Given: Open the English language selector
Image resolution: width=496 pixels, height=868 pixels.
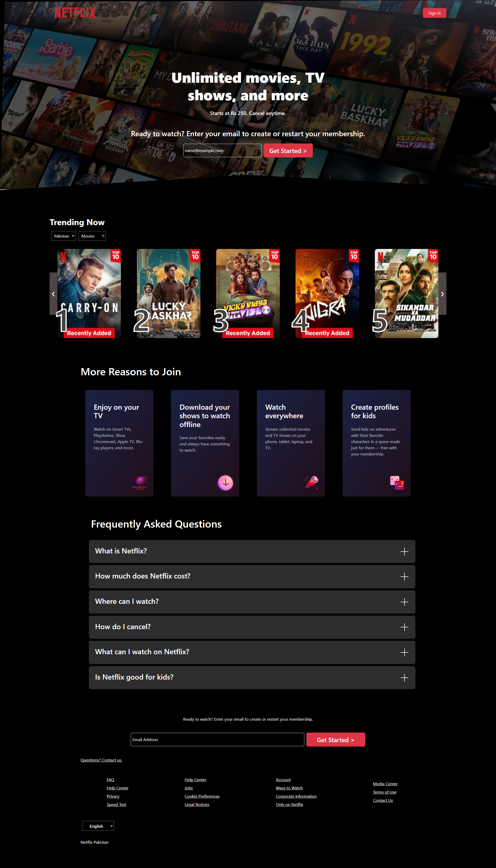Looking at the screenshot, I should tap(98, 826).
